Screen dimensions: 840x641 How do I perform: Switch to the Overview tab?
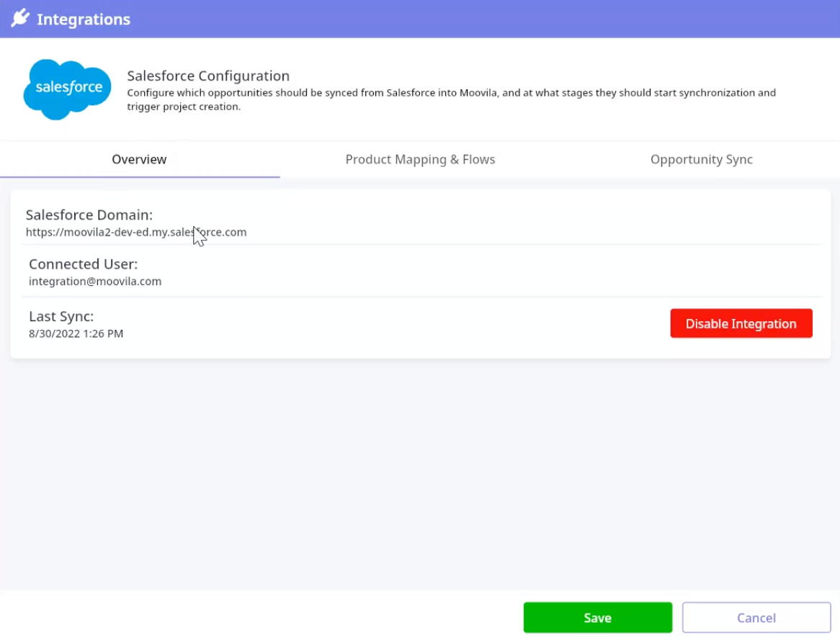pos(139,159)
